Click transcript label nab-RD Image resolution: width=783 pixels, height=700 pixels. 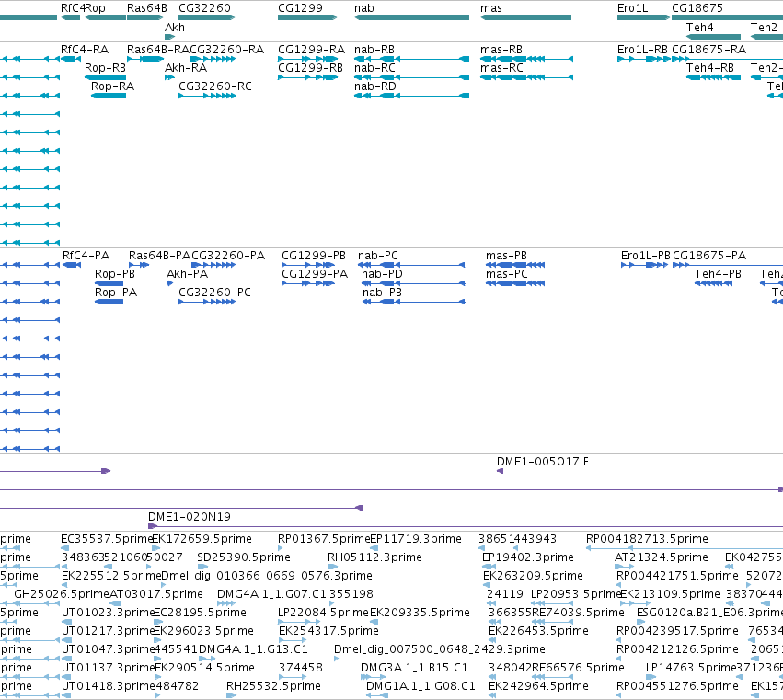(x=375, y=86)
